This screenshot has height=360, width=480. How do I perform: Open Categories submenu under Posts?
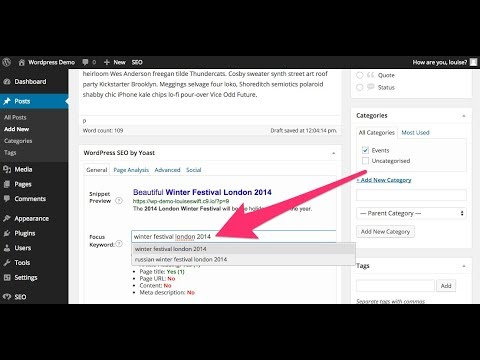[x=18, y=141]
